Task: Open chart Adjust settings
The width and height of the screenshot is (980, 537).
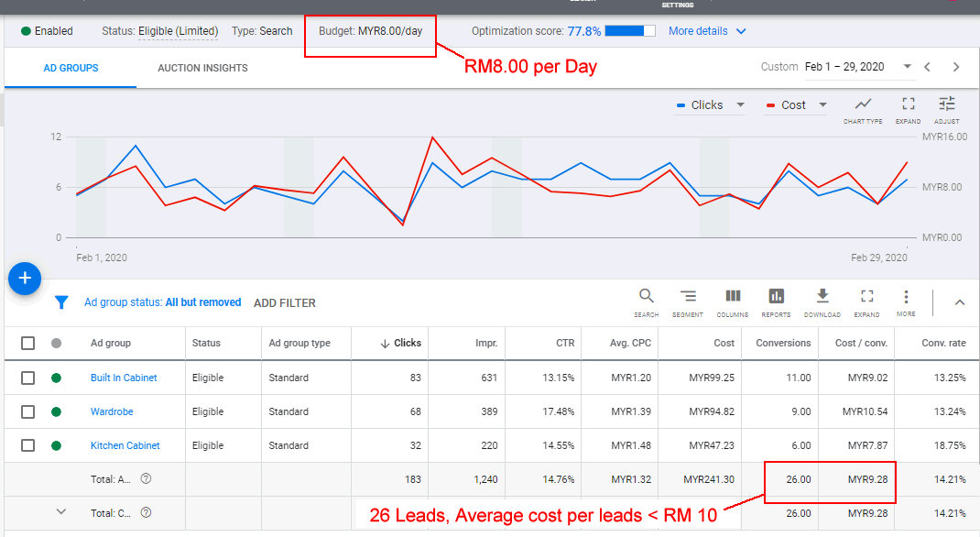Action: [x=946, y=108]
